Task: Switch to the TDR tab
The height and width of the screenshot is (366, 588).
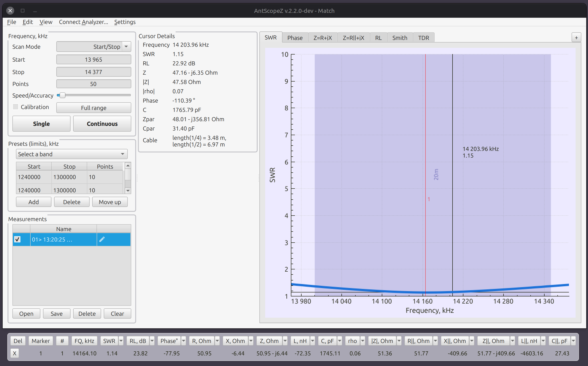Action: pos(423,38)
